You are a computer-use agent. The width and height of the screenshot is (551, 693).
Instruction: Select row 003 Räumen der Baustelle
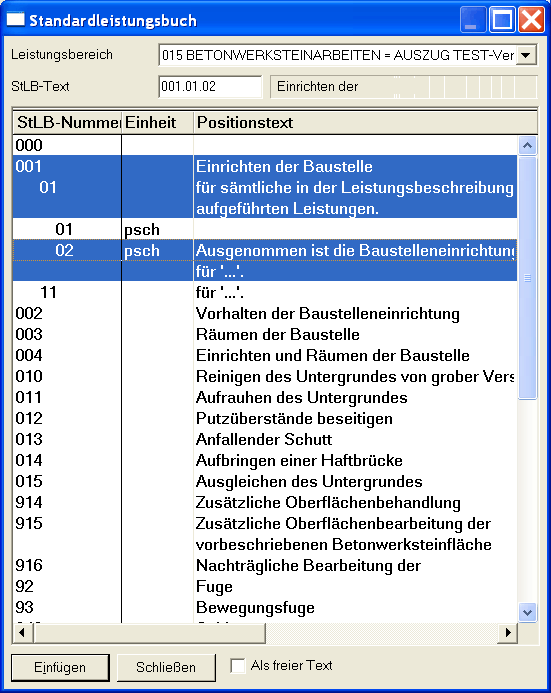[x=265, y=335]
